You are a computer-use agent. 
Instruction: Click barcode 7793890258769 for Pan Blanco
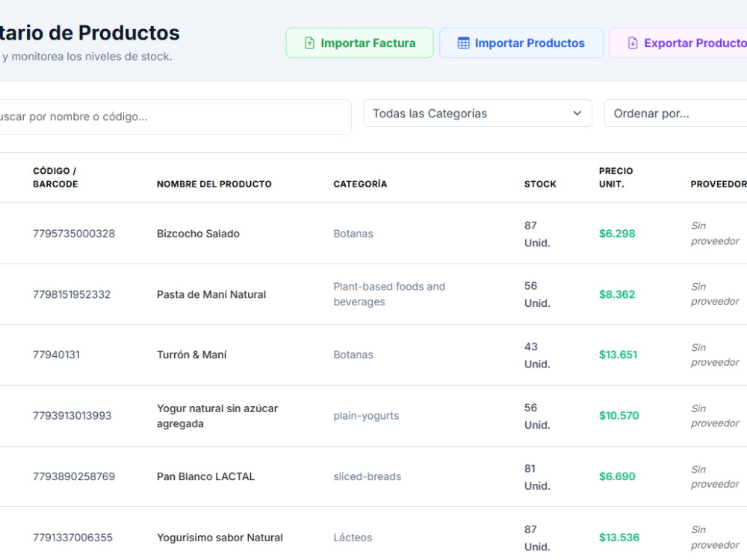pyautogui.click(x=74, y=476)
